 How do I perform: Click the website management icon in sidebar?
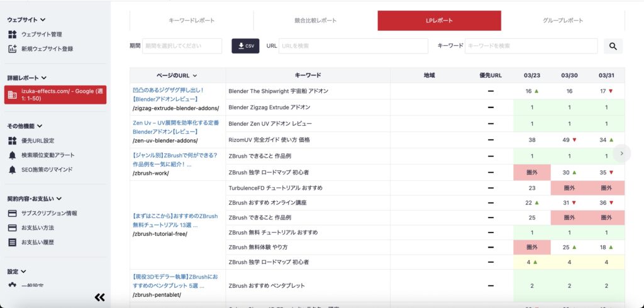13,34
